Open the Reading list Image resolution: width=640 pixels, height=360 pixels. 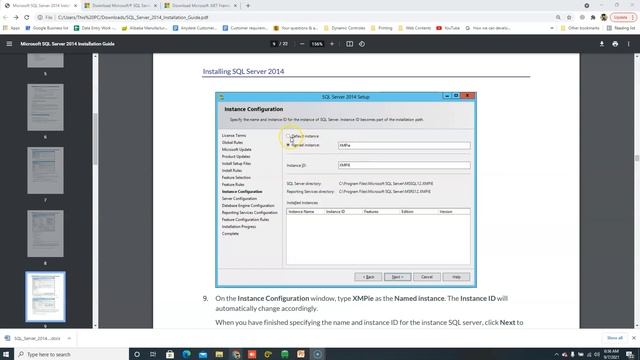(621, 28)
